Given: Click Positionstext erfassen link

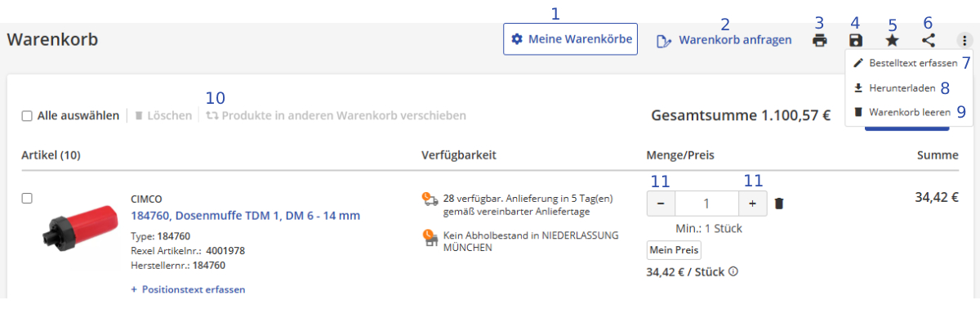Looking at the screenshot, I should click(x=188, y=289).
